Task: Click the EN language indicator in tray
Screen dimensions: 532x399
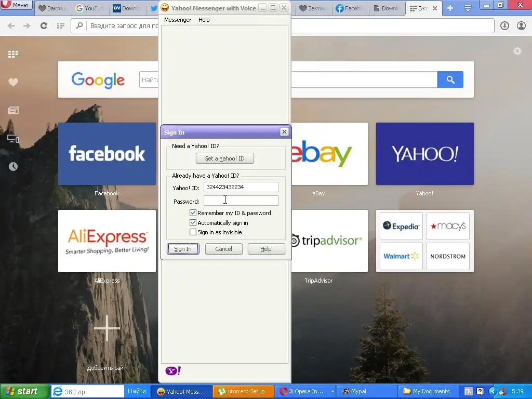Action: coord(468,391)
